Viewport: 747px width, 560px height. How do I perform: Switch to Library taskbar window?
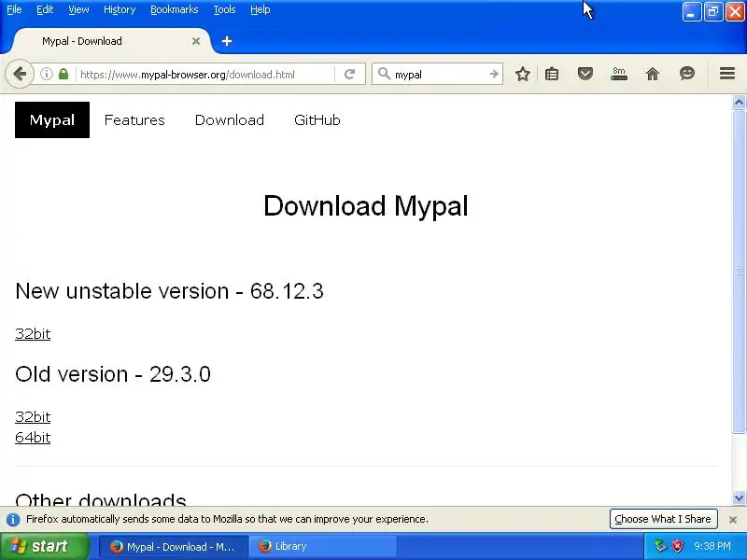pyautogui.click(x=322, y=547)
